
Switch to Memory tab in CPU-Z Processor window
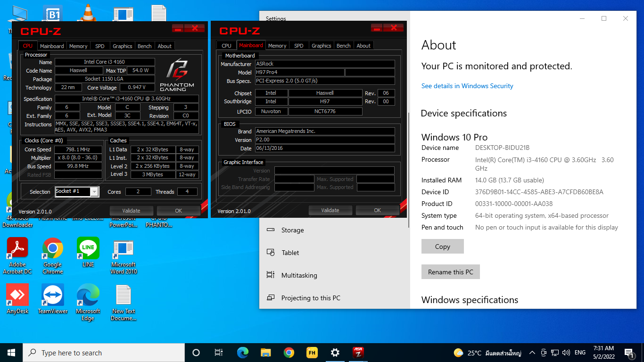click(x=78, y=46)
